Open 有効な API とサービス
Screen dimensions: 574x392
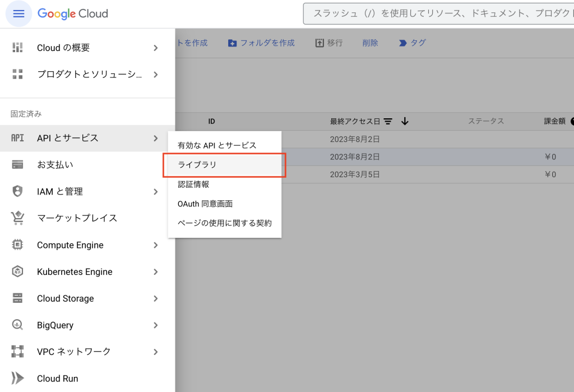pyautogui.click(x=224, y=145)
